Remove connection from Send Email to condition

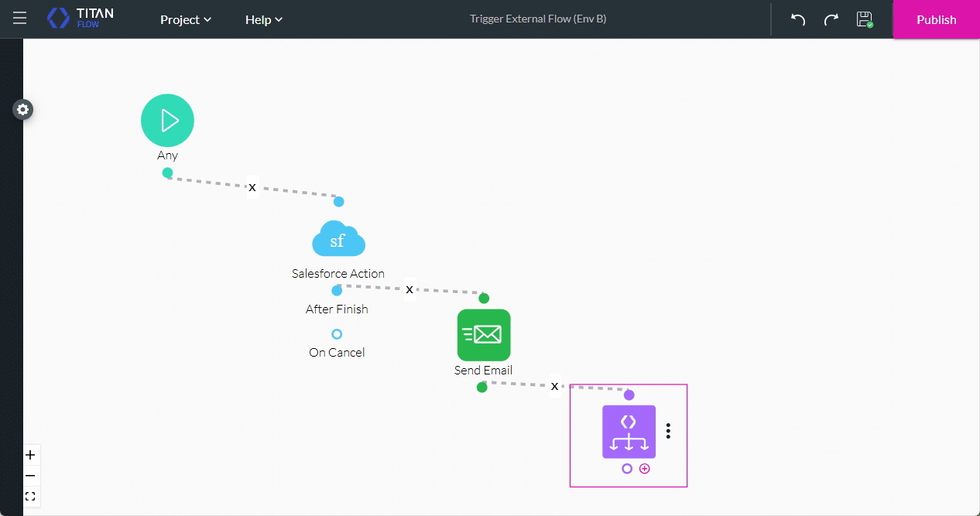tap(554, 386)
